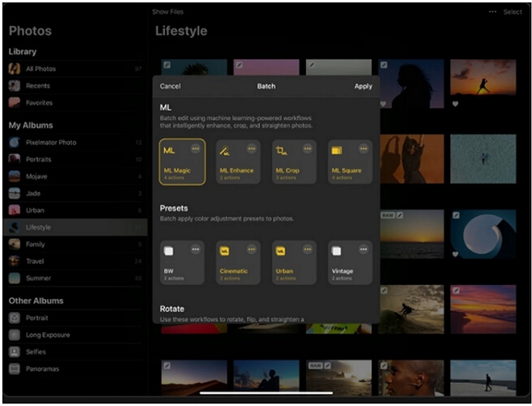
Task: Open the surfer on wave photo
Action: point(411,309)
